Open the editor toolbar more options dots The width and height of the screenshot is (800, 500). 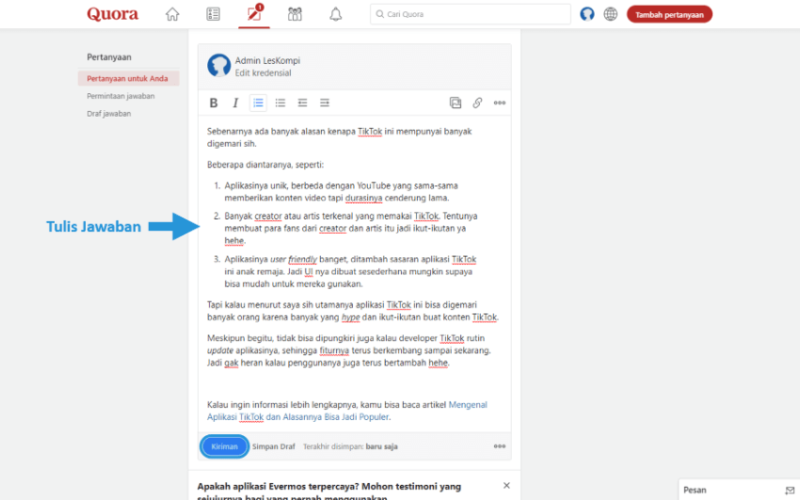coord(499,103)
